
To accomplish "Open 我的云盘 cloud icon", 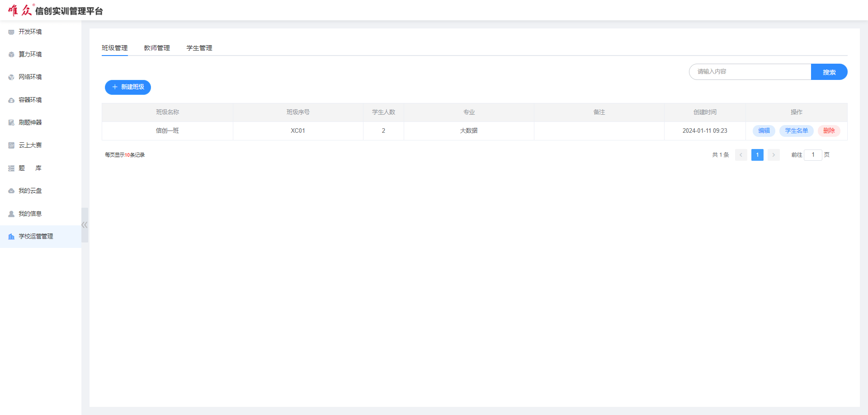I will pos(11,191).
